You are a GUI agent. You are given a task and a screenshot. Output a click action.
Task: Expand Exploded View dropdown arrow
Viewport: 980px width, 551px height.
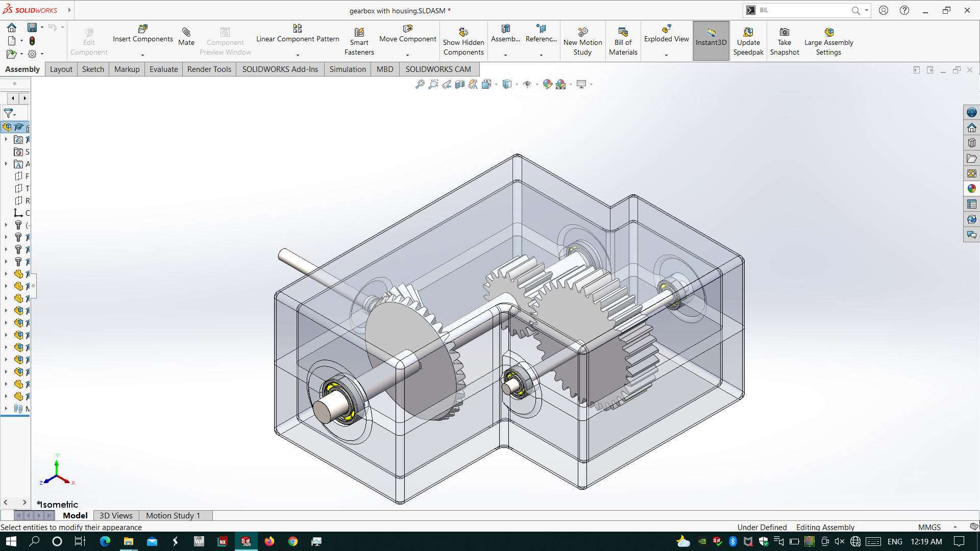[666, 55]
